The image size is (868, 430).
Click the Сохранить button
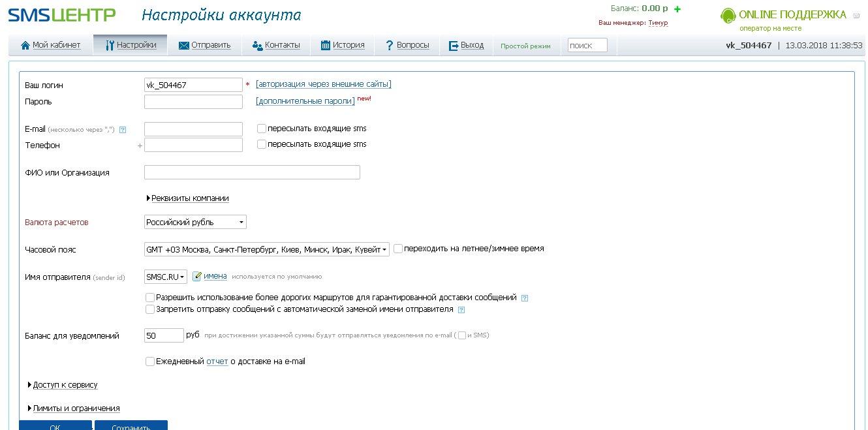pyautogui.click(x=131, y=425)
